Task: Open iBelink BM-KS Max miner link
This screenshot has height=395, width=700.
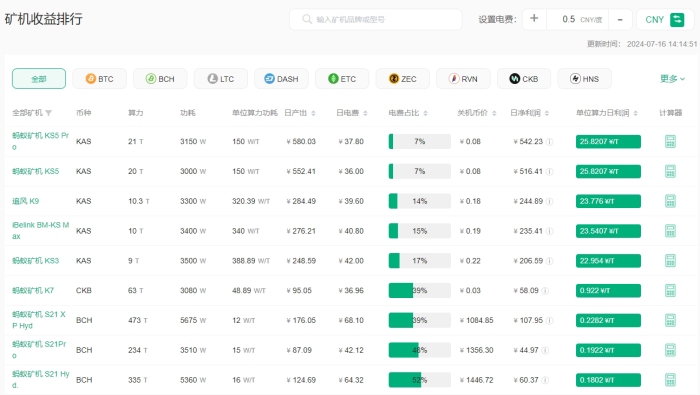Action: tap(40, 231)
